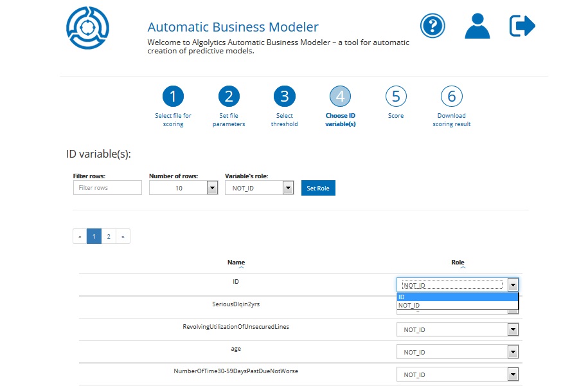Viewport: 588px width, 388px height.
Task: Click the 'Automatic Business Modeler' title
Action: tap(233, 26)
